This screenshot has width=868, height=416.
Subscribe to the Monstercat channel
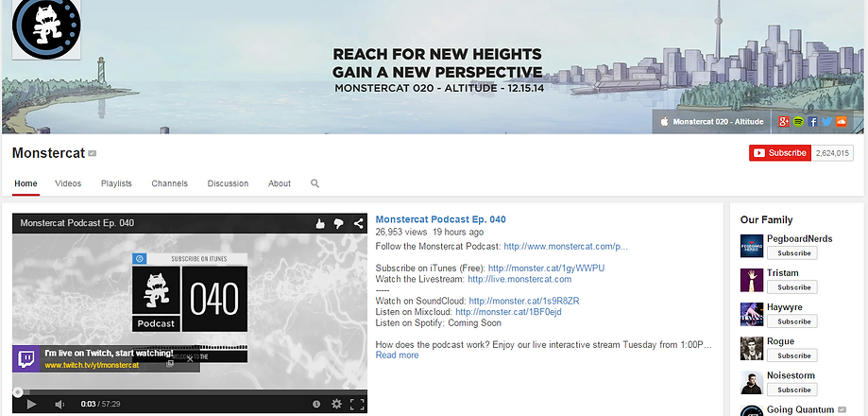click(x=780, y=153)
